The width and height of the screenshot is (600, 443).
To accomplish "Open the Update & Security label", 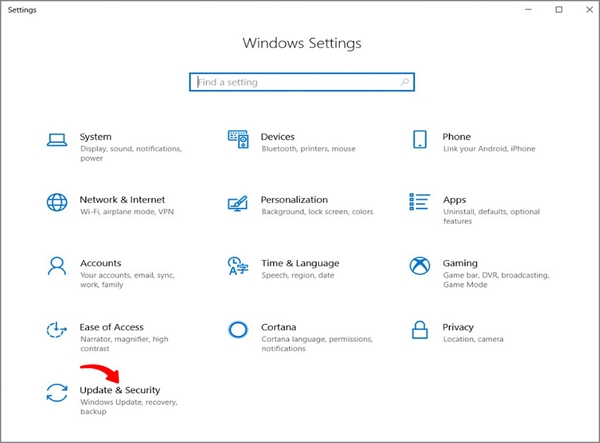I will pyautogui.click(x=120, y=390).
